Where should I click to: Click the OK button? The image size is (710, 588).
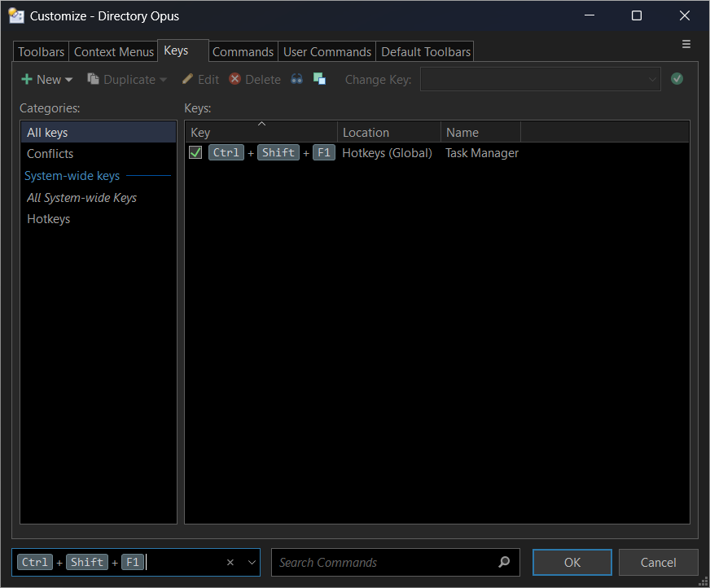pos(572,562)
